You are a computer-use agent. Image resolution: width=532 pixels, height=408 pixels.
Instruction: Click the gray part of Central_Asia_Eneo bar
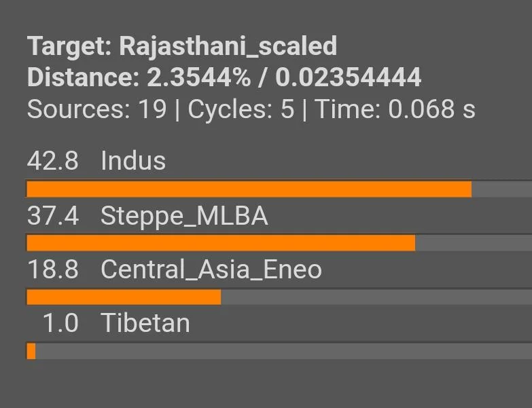point(376,297)
